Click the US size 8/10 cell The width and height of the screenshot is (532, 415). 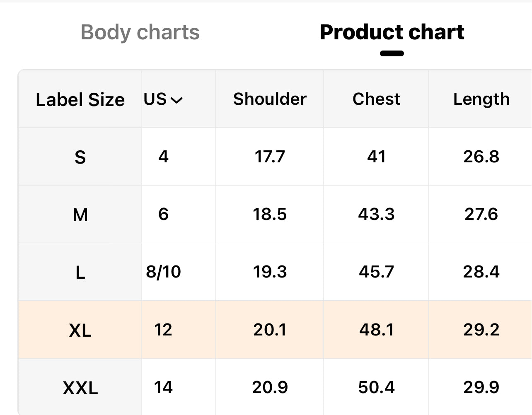[163, 272]
